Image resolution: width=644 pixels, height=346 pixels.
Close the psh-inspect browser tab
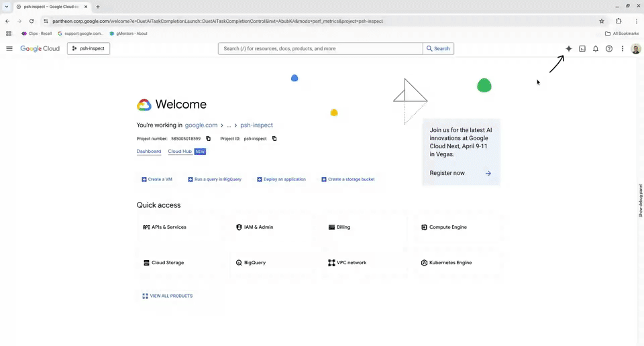tap(86, 7)
